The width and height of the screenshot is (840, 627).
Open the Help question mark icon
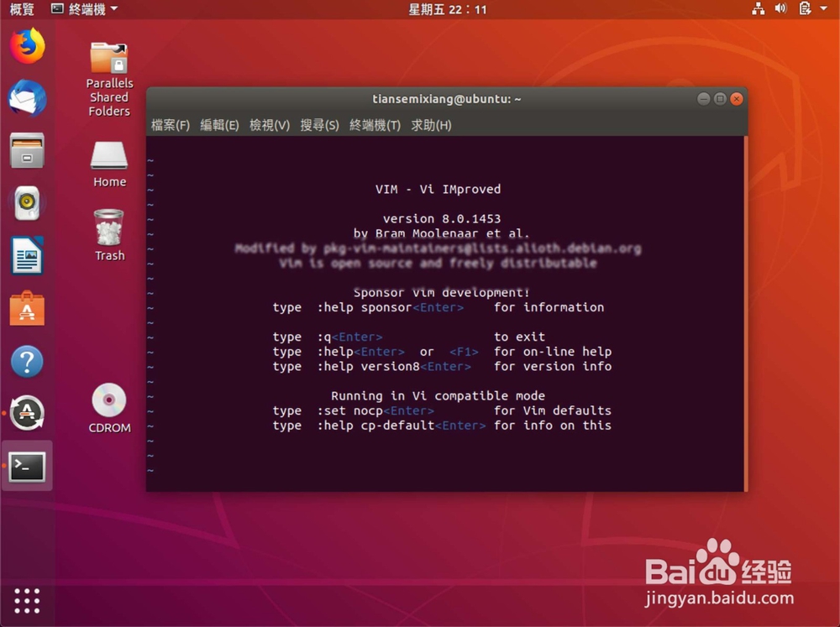tap(28, 362)
